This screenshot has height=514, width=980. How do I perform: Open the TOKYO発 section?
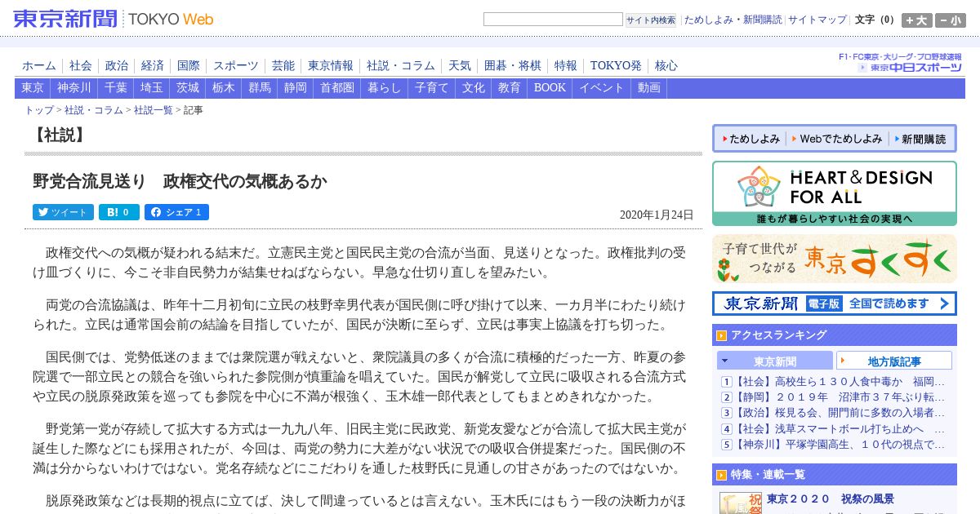coord(616,65)
